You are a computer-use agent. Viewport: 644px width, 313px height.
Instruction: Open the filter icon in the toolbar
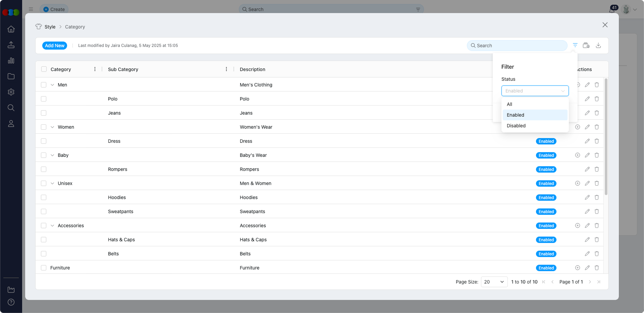pos(575,45)
